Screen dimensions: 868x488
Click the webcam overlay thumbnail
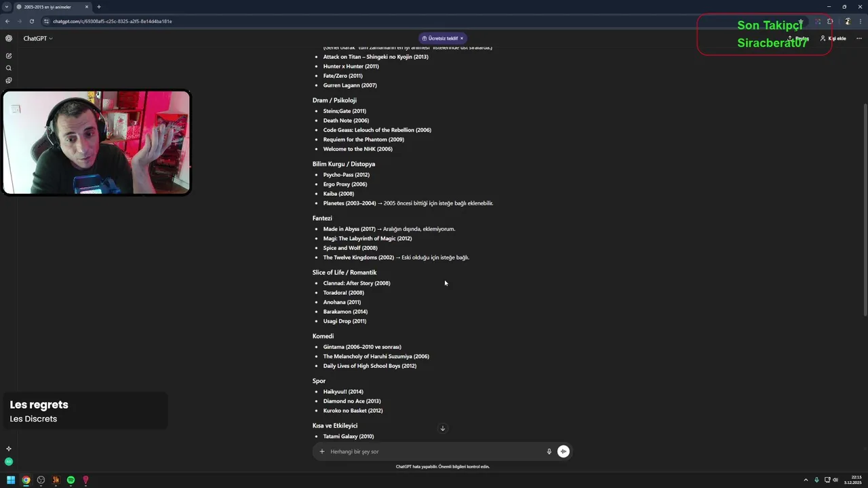pos(97,143)
